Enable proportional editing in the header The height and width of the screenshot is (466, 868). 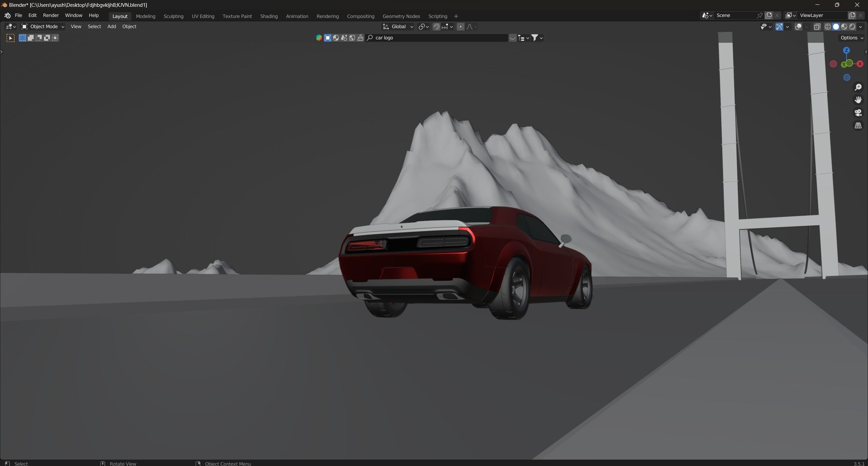click(x=461, y=26)
